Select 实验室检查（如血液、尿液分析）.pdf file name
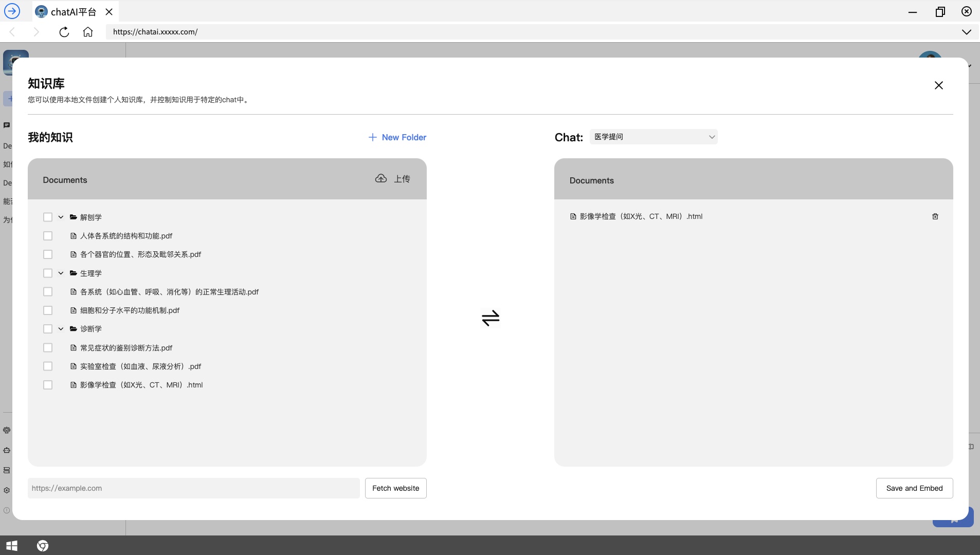 tap(140, 366)
